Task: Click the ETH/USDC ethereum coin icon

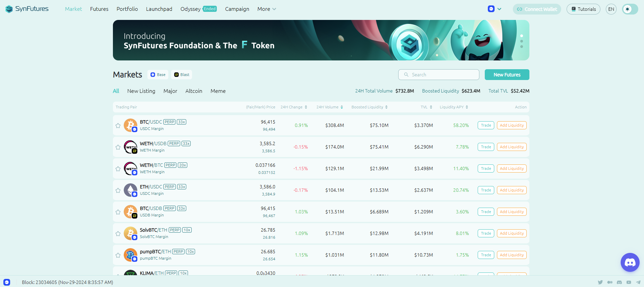Action: pos(130,190)
